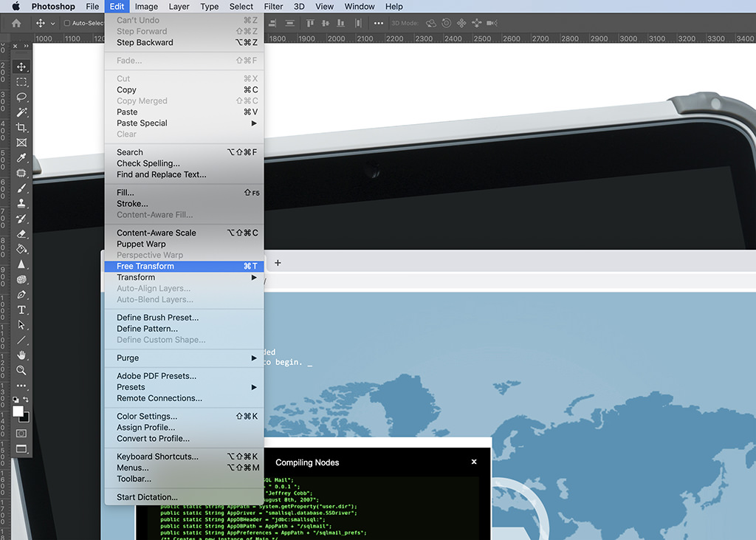Select the Paint Bucket tool
The image size is (756, 540).
(21, 249)
